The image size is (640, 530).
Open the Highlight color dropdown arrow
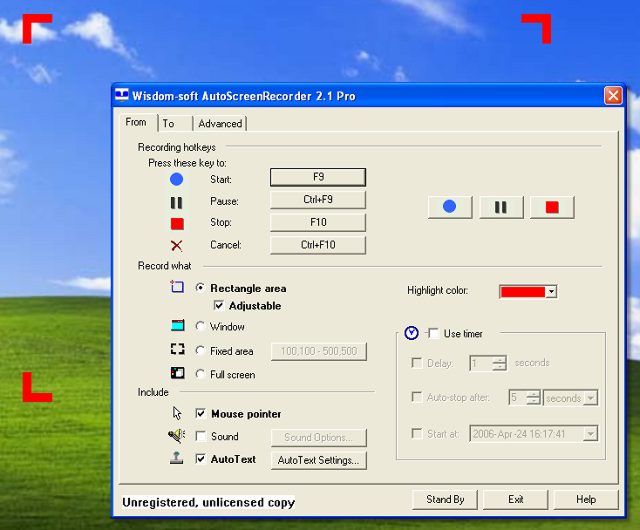(x=551, y=292)
